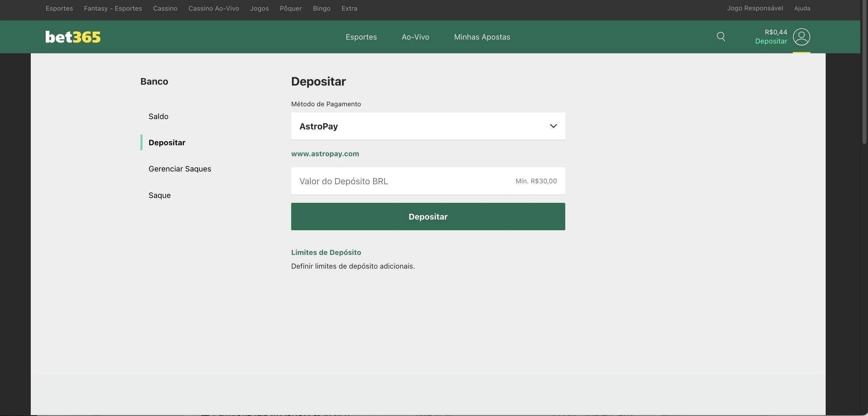Expand the AstroPay payment method dropdown
The image size is (868, 416).
[x=428, y=126]
